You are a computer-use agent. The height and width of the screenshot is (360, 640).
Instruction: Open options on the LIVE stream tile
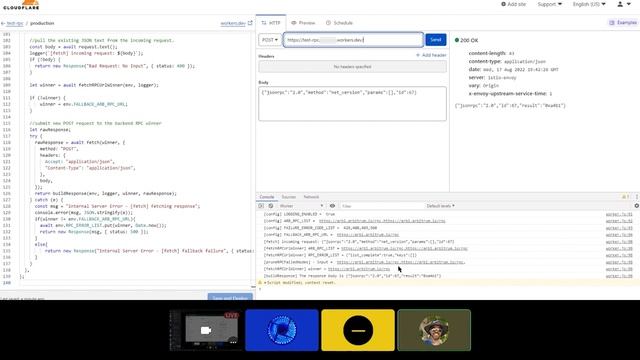tap(233, 342)
